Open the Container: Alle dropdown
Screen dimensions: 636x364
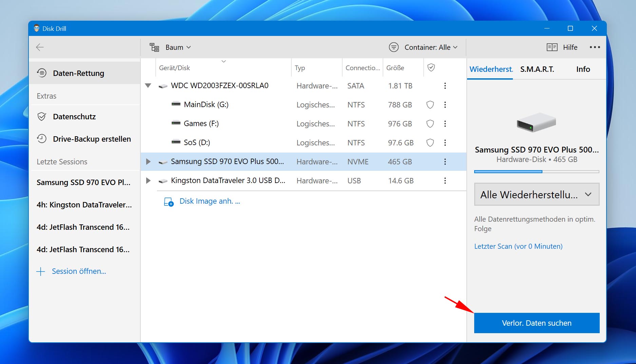431,47
